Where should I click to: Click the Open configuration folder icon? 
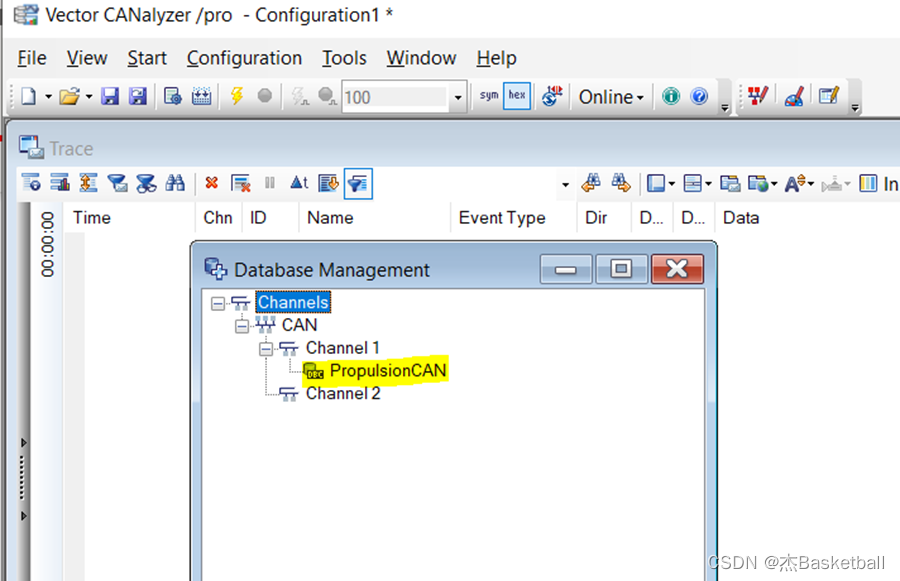tap(69, 96)
